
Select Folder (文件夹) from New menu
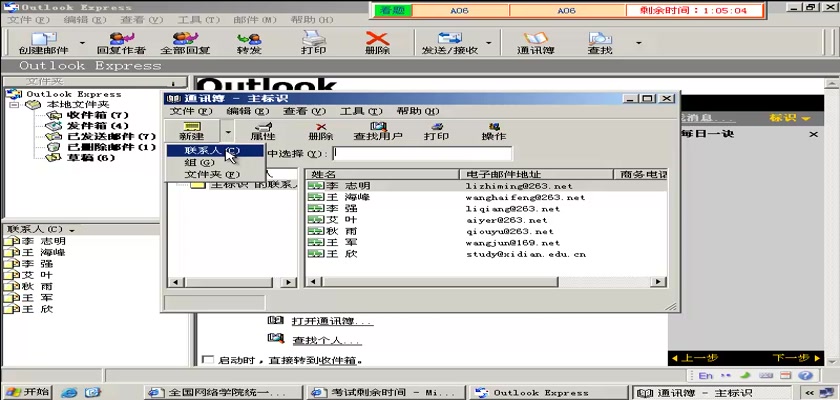(x=215, y=175)
